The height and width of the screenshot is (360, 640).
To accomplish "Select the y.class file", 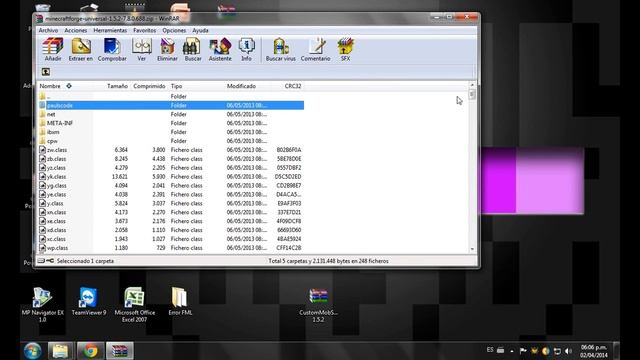I will (x=171, y=203).
